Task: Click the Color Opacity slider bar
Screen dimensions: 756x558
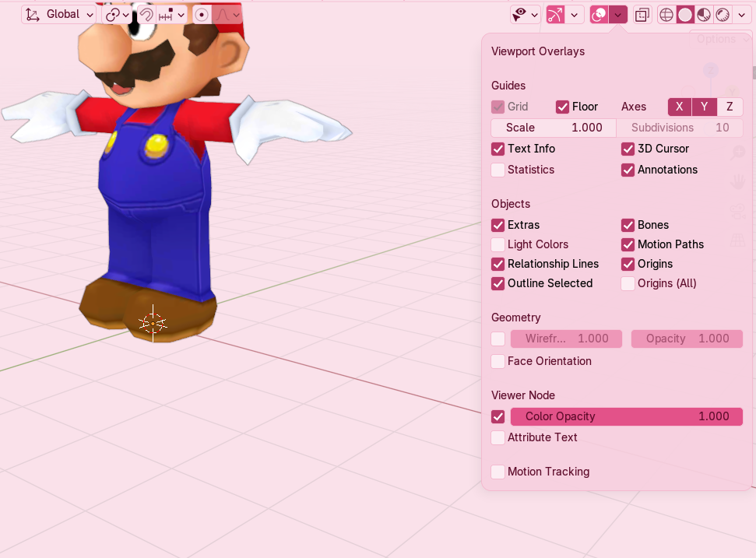Action: 627,416
